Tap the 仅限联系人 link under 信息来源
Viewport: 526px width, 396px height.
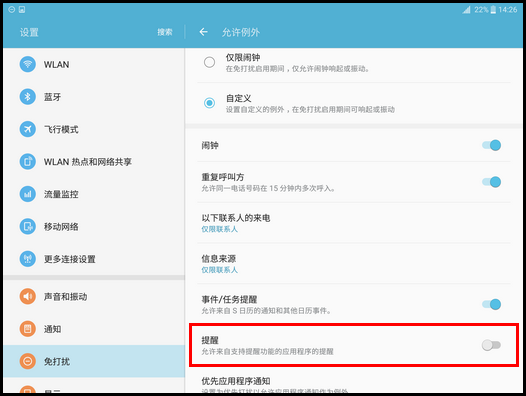pos(219,269)
